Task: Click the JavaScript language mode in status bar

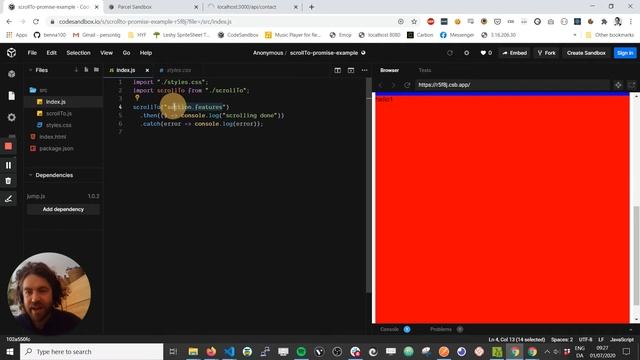Action: click(x=622, y=340)
